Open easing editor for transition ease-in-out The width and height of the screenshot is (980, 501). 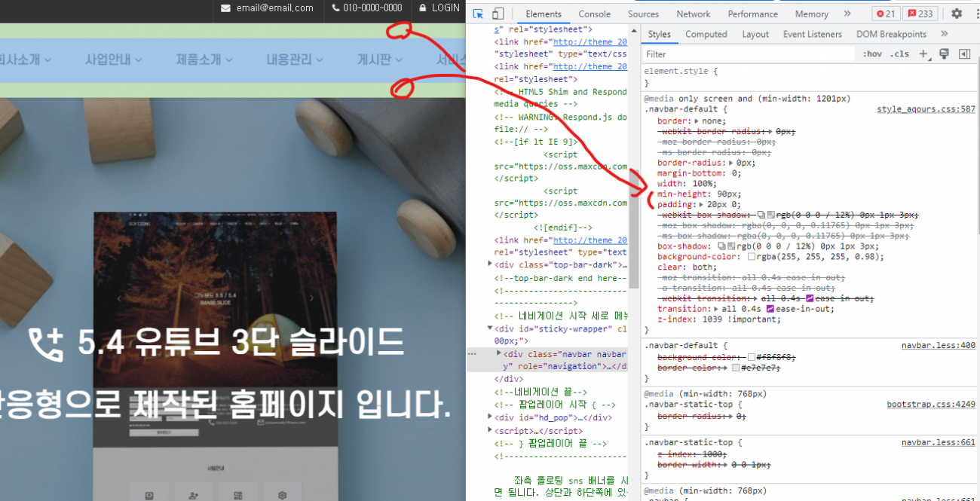[x=770, y=309]
